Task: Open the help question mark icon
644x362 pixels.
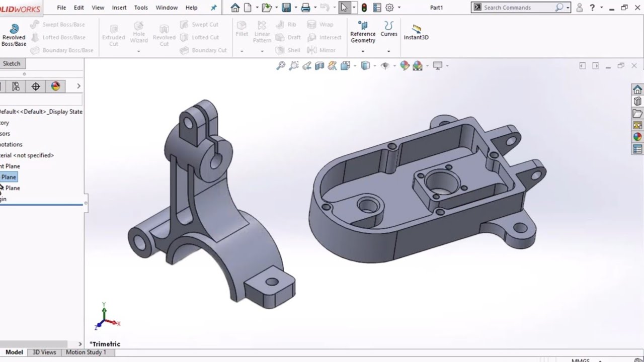Action: pyautogui.click(x=593, y=8)
